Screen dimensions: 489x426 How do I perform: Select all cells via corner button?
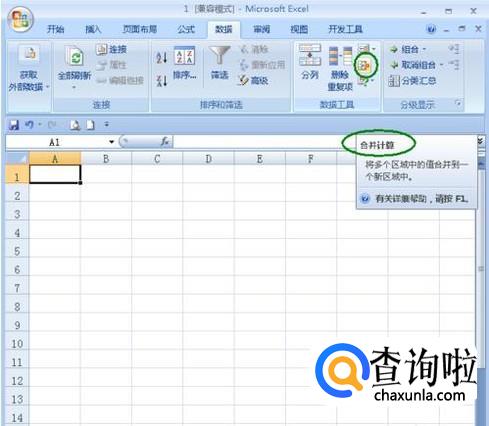click(x=17, y=158)
